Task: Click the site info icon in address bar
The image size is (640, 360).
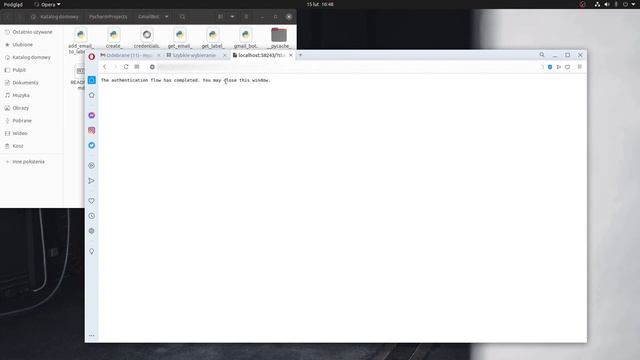Action: point(152,67)
